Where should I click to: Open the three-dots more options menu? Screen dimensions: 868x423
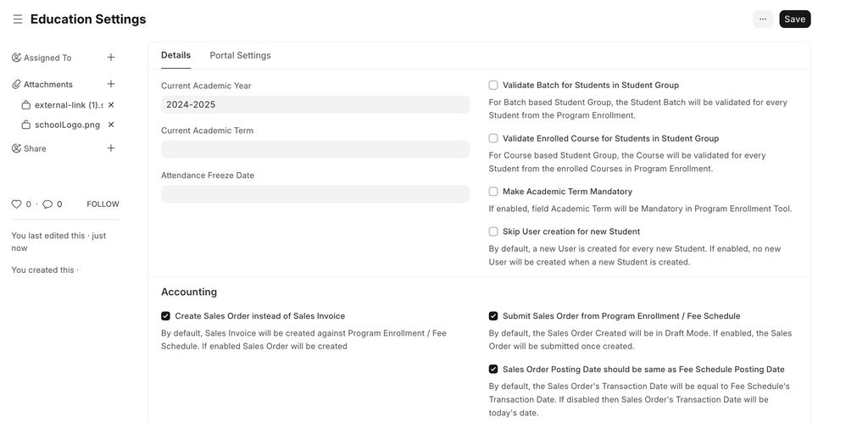pyautogui.click(x=762, y=19)
